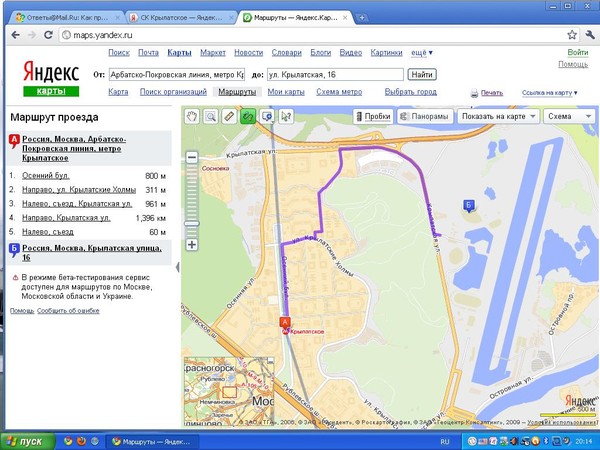The width and height of the screenshot is (600, 450).
Task: Select step Направо, Крылатская ул.
Action: (66, 218)
